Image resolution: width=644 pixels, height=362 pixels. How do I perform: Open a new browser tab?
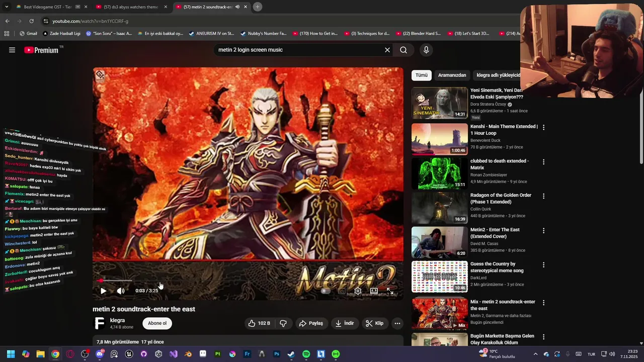(x=257, y=7)
